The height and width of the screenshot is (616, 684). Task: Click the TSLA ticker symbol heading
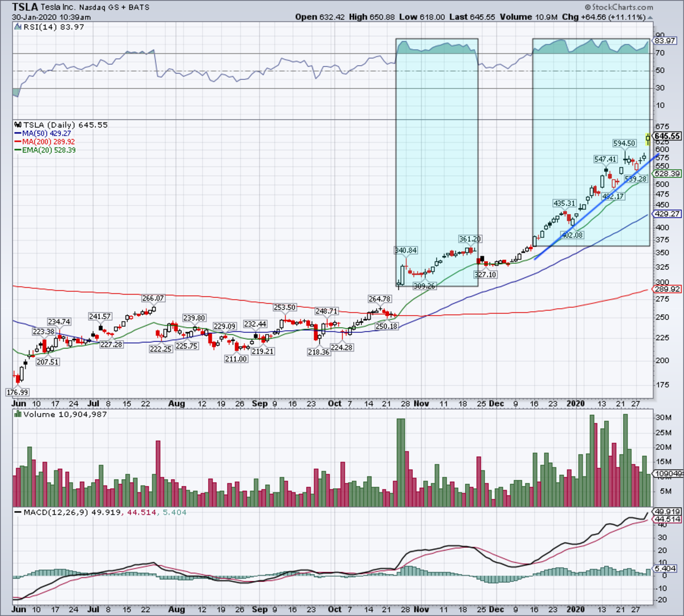25,7
